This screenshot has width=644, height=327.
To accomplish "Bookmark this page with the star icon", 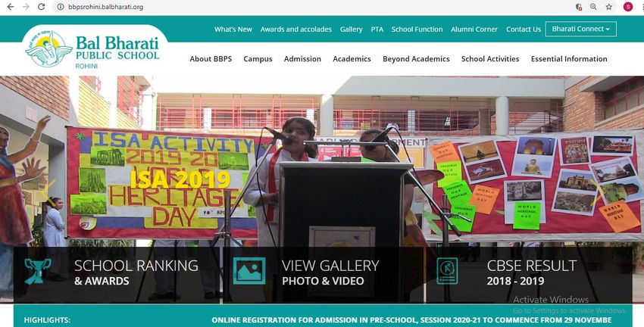I will [608, 7].
